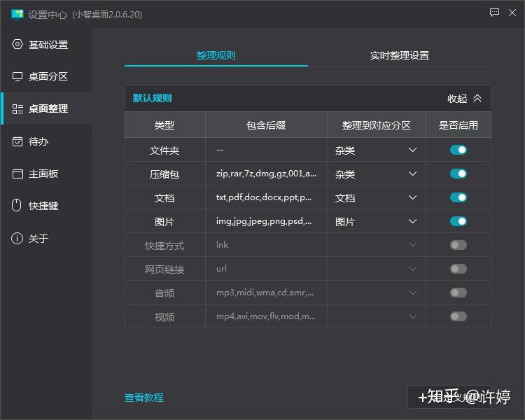Click the 默认规则 section title
The image size is (525, 420).
(152, 98)
